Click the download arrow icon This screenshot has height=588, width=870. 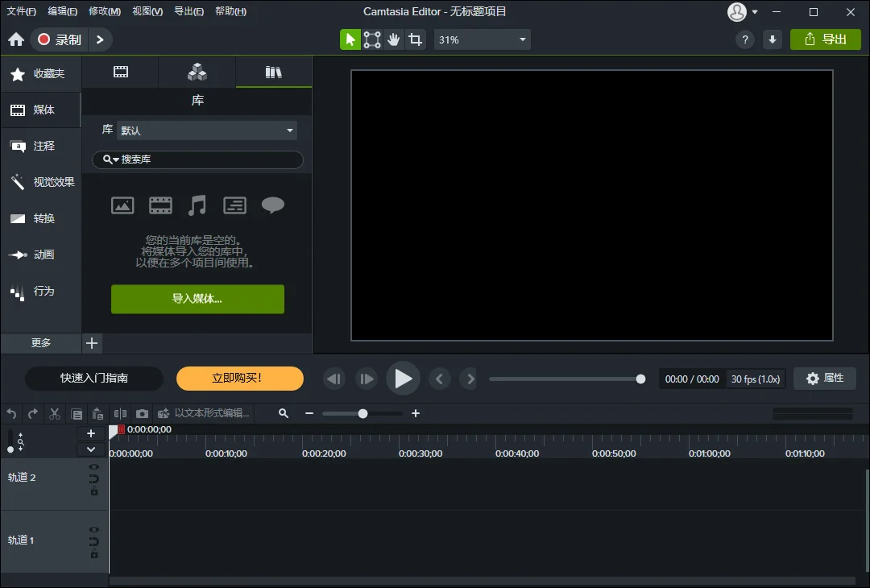(773, 39)
